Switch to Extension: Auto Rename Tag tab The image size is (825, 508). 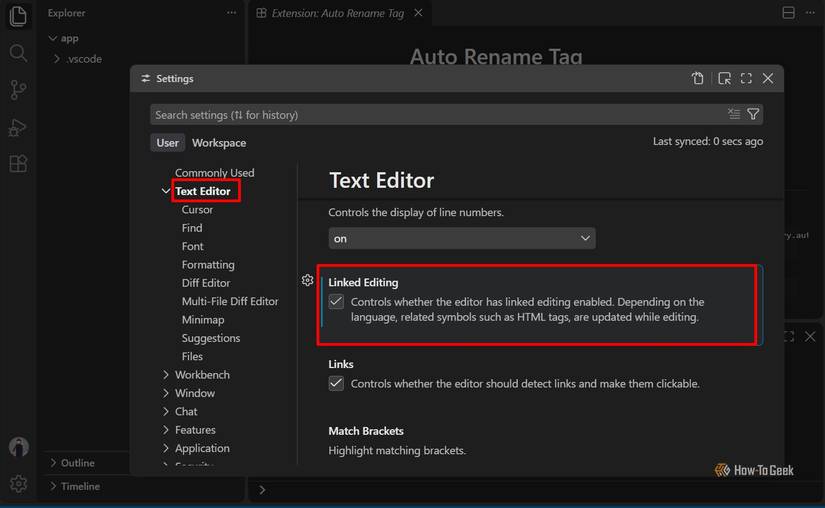coord(337,13)
